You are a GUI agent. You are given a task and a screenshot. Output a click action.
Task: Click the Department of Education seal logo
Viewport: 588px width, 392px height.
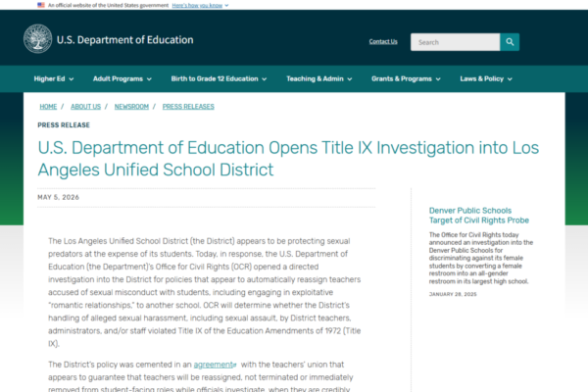(37, 38)
